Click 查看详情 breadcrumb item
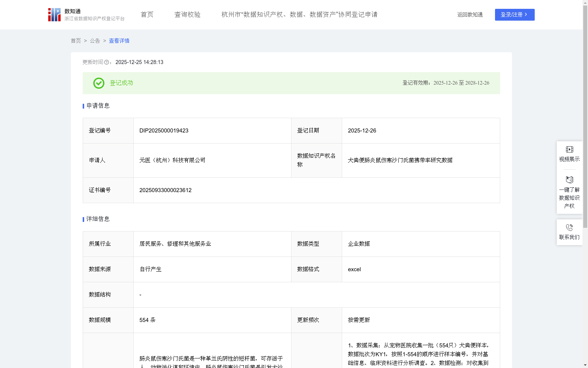This screenshot has width=588, height=368. pyautogui.click(x=119, y=41)
